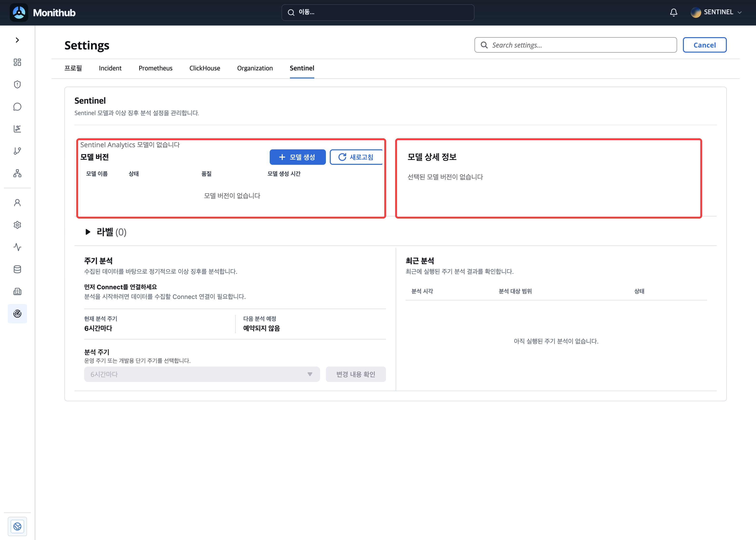Open the building organization icon in sidebar

[x=17, y=292]
